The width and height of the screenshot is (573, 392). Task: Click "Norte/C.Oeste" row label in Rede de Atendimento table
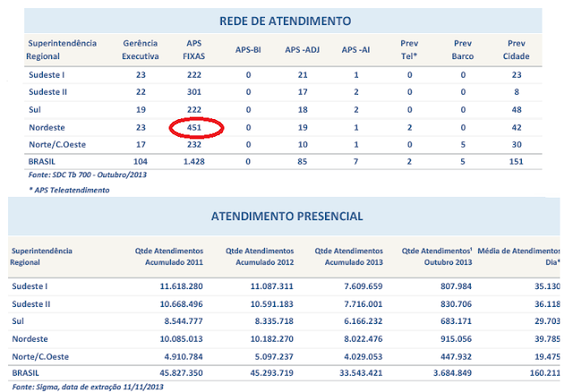click(57, 145)
